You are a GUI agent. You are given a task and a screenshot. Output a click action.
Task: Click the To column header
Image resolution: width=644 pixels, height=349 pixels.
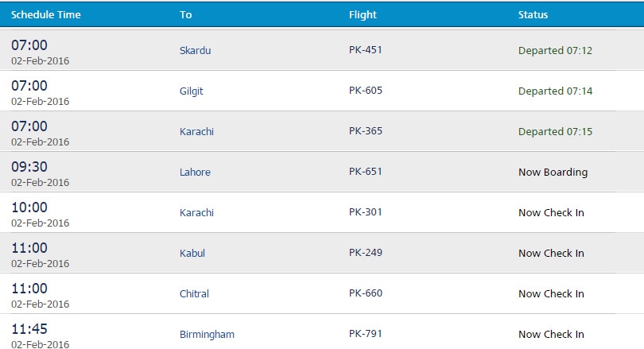pyautogui.click(x=185, y=15)
